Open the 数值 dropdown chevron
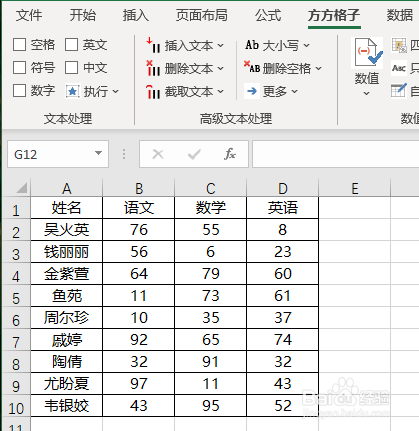419x431 pixels. pos(367,94)
